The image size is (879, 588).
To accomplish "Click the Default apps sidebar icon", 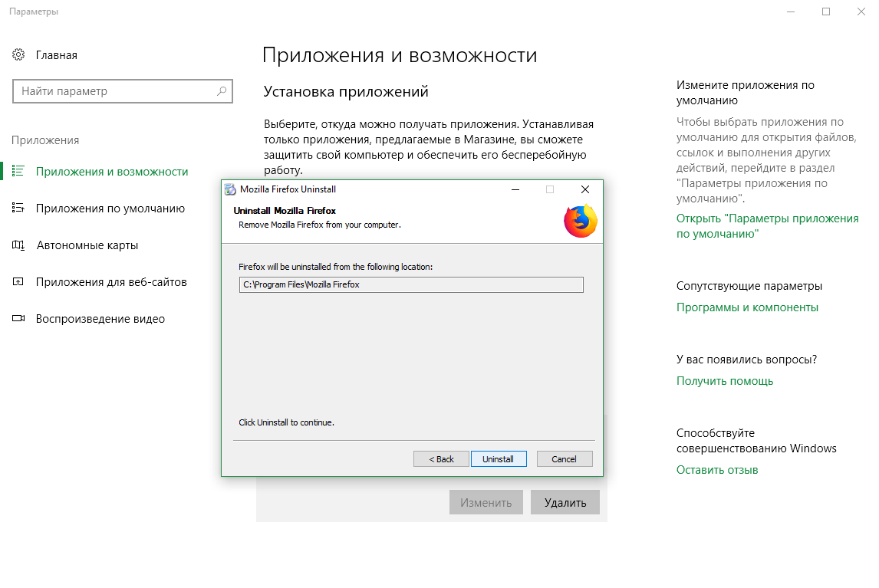I will pos(19,209).
